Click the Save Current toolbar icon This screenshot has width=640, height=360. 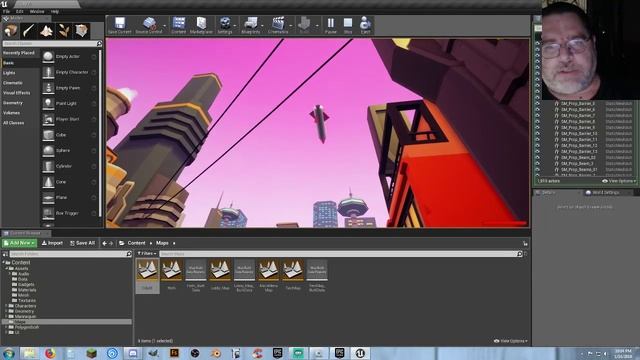point(120,25)
